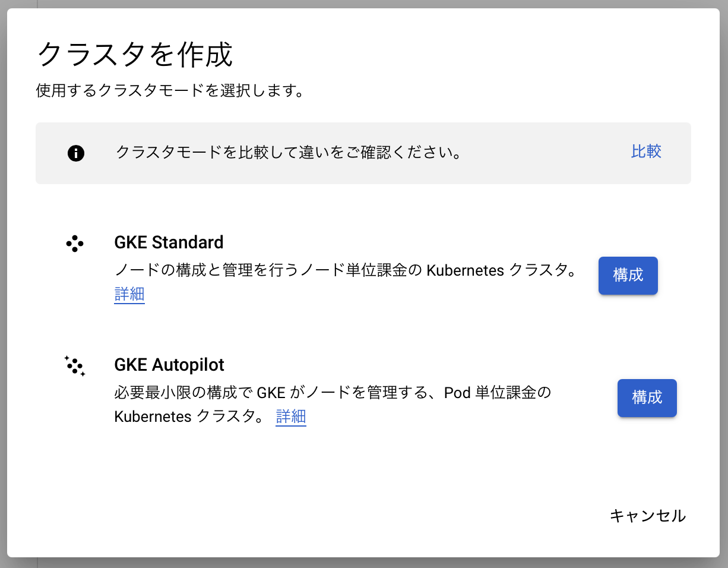This screenshot has height=568, width=728.
Task: Dismiss the dialog with キャンセル
Action: pos(647,516)
